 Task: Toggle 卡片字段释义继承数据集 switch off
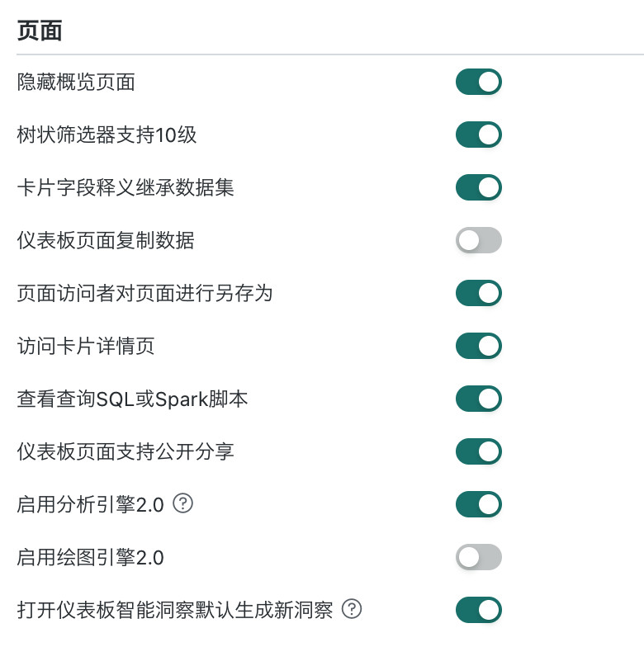tap(479, 187)
